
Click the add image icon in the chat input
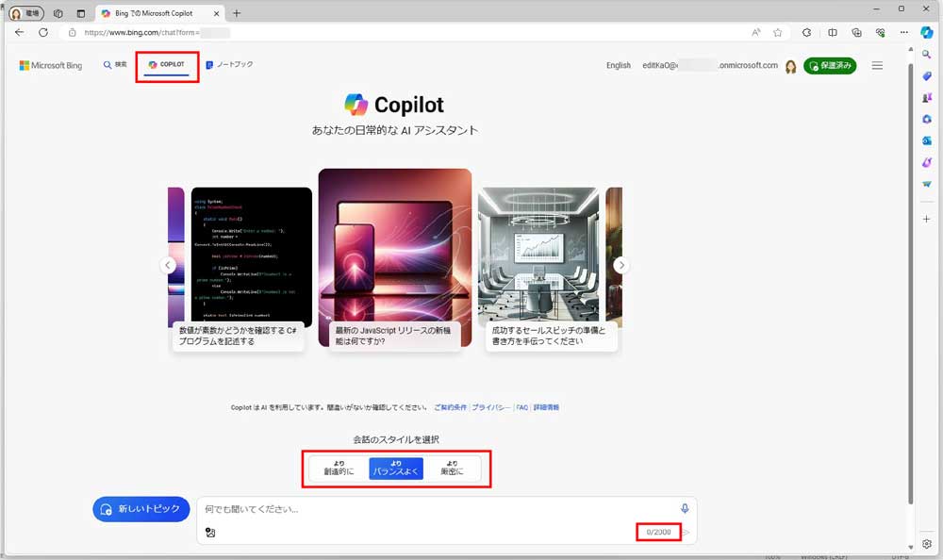pyautogui.click(x=211, y=532)
